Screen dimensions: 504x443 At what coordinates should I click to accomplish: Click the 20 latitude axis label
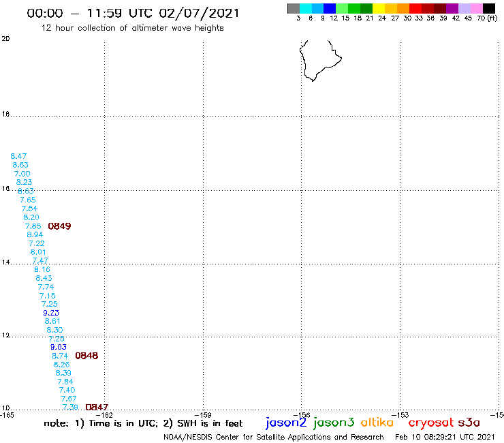5,39
